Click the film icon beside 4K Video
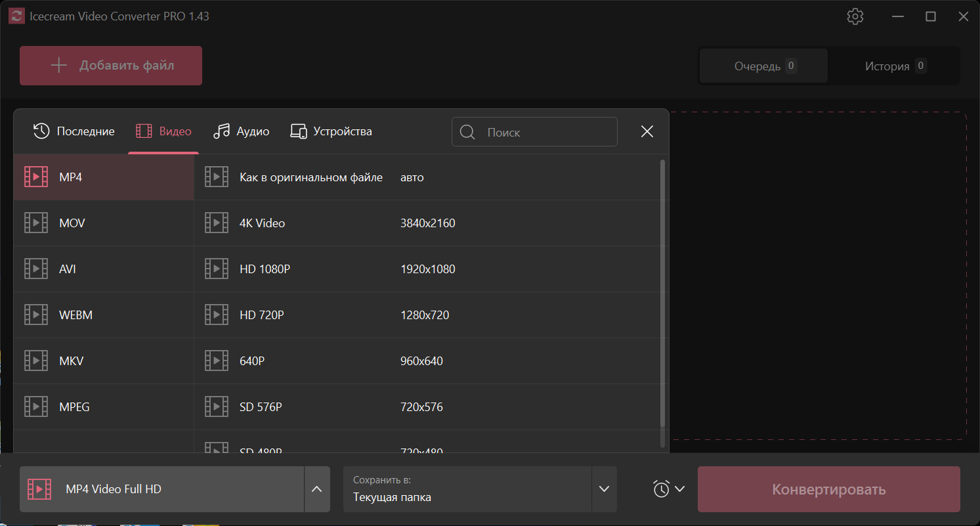 tap(217, 223)
